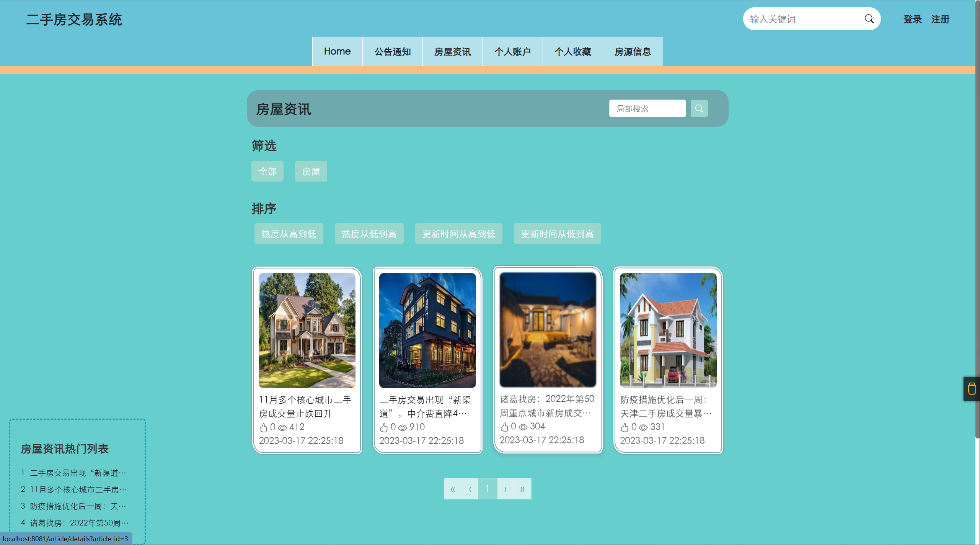Screen dimensions: 980x545
Task: Open the 个人收藏 nav tab
Action: [572, 52]
